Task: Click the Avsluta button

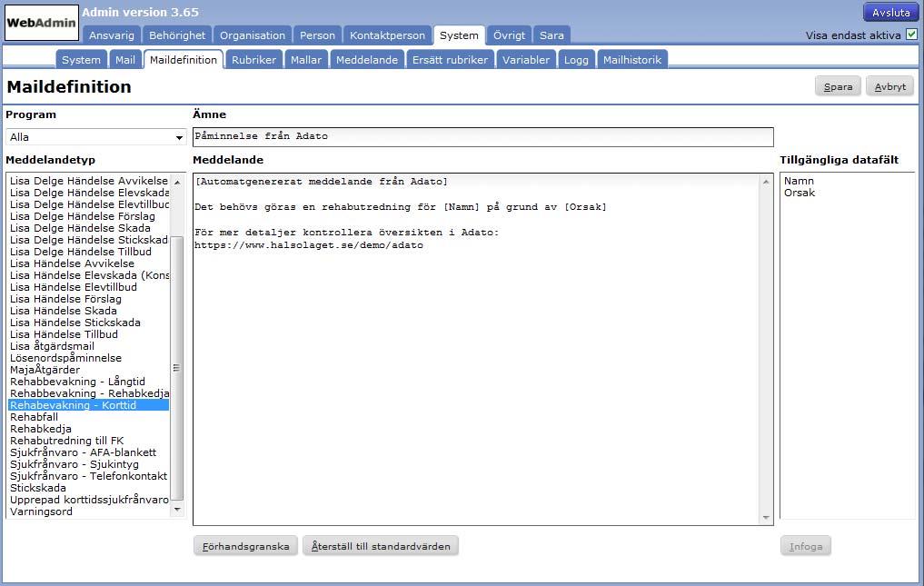Action: 890,13
